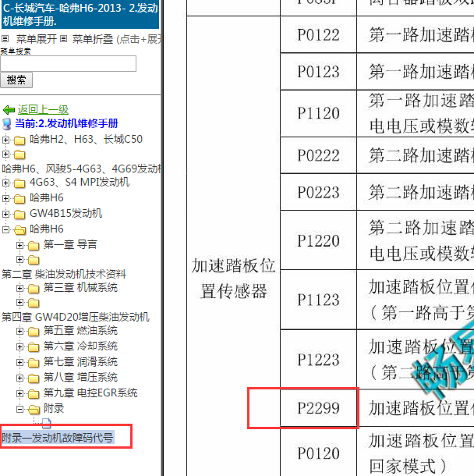Click folder icon for 第八章 增压系统
Screen dimensions: 474x476
tap(34, 378)
